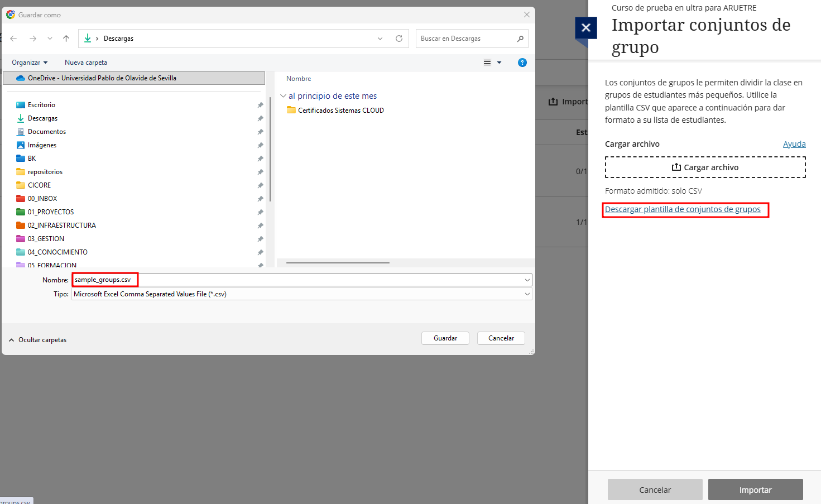Collapse the 'al principio de este mes' group

click(283, 96)
